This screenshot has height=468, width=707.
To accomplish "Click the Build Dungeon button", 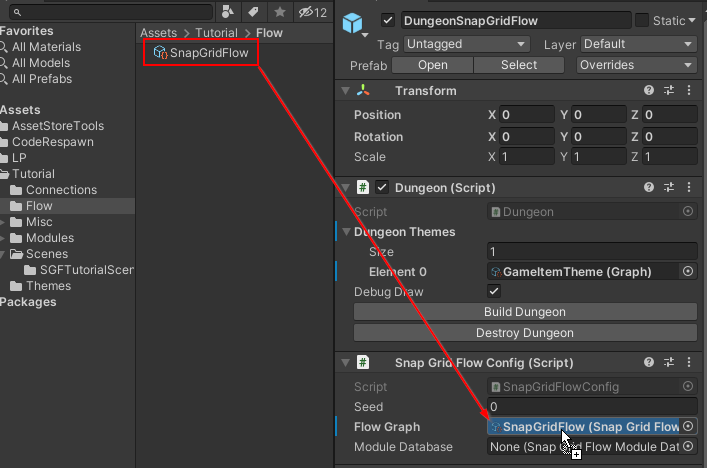I will pyautogui.click(x=525, y=312).
